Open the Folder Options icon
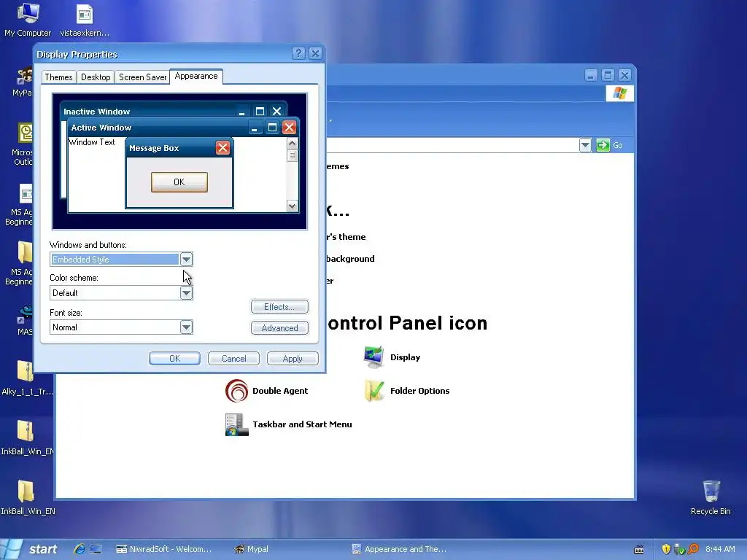Screen dimensions: 747x560 [x=374, y=391]
